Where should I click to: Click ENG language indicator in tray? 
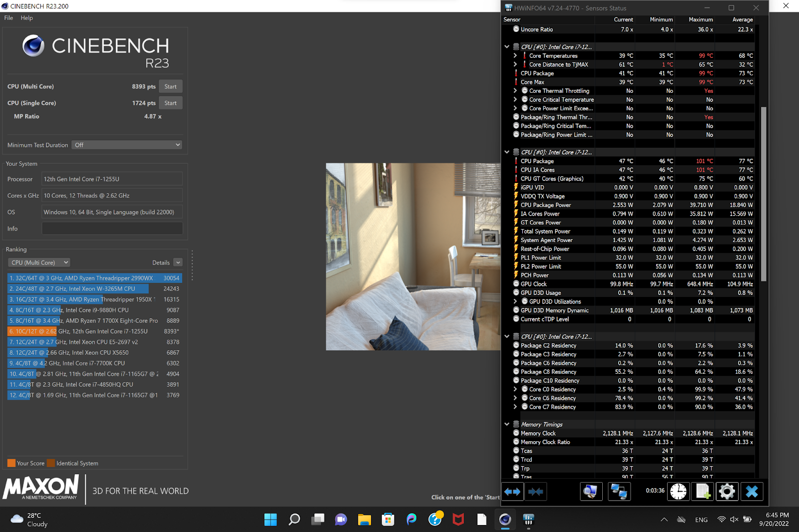click(x=701, y=520)
